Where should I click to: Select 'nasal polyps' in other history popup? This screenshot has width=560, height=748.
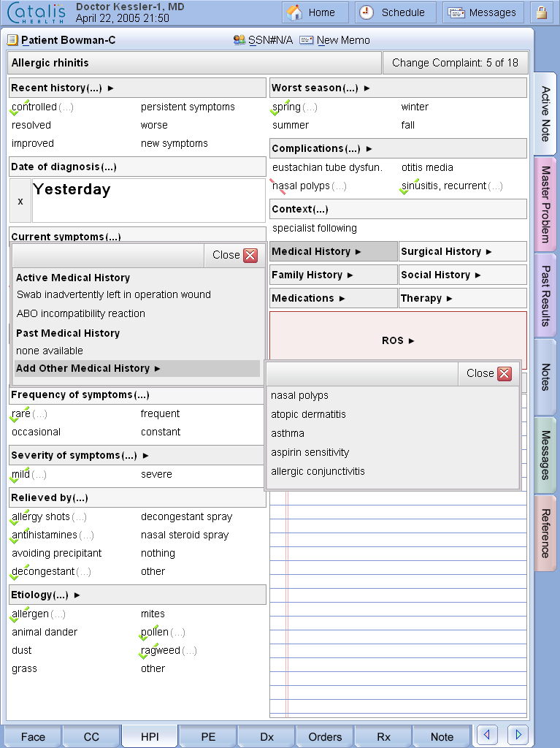(x=299, y=395)
